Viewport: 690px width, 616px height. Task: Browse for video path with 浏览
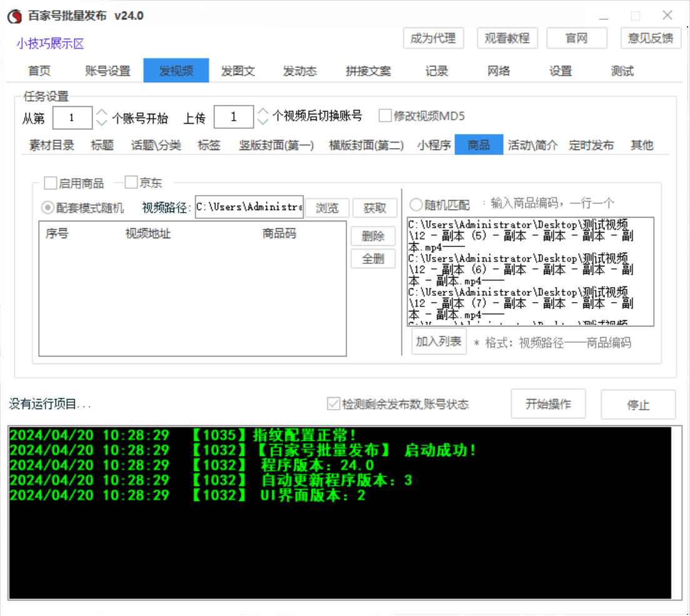pyautogui.click(x=327, y=208)
